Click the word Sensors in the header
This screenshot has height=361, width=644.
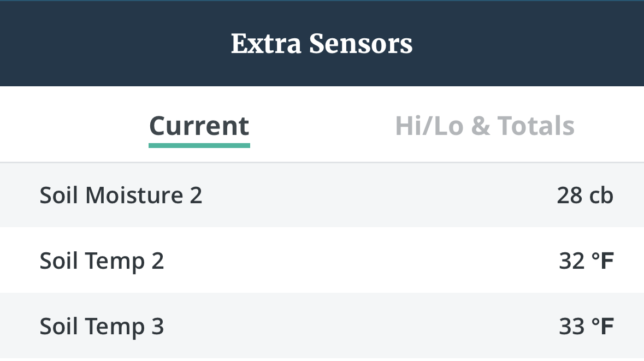tap(361, 44)
